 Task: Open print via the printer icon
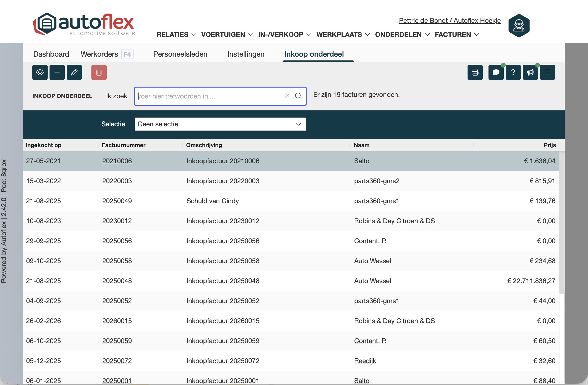[x=475, y=72]
